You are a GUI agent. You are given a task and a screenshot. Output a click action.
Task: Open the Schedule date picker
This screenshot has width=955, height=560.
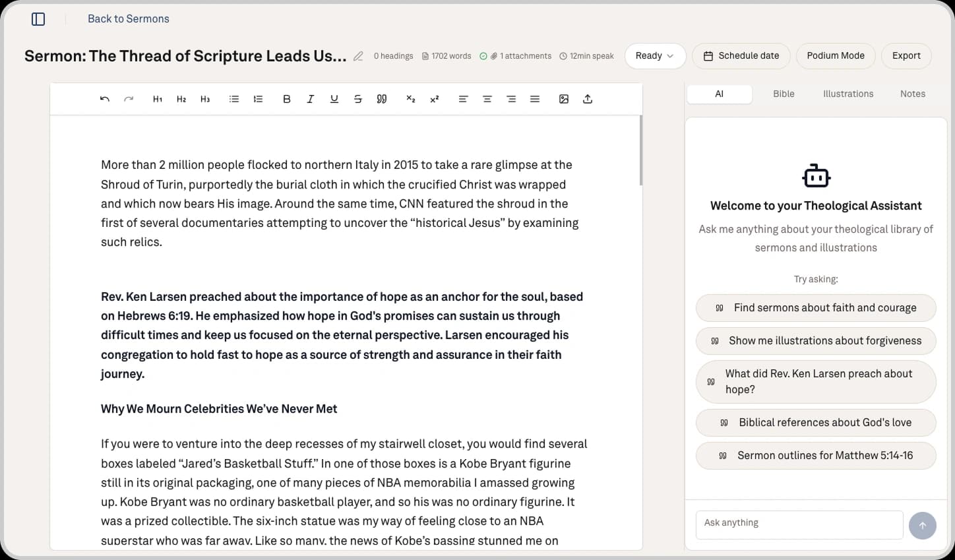point(741,56)
